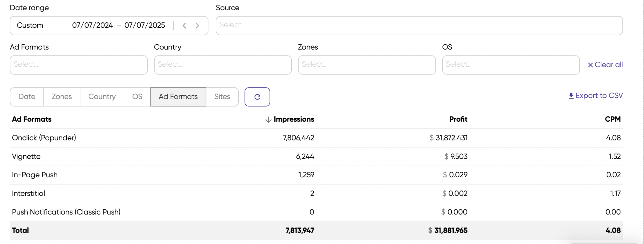644x244 pixels.
Task: Expand the OS filter dropdown
Action: tap(511, 65)
